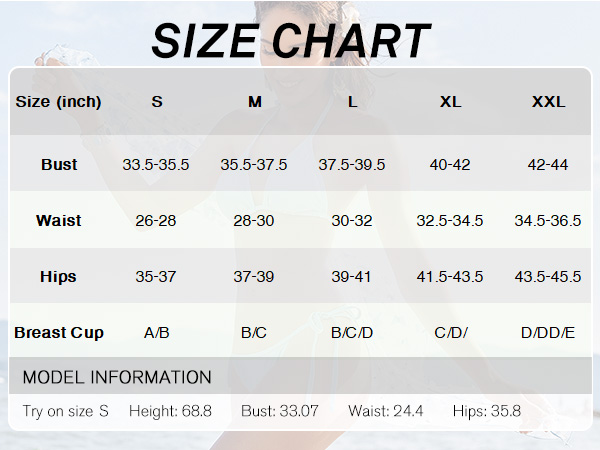Select the XL size column header
Screen dimensions: 600x450
pos(450,102)
